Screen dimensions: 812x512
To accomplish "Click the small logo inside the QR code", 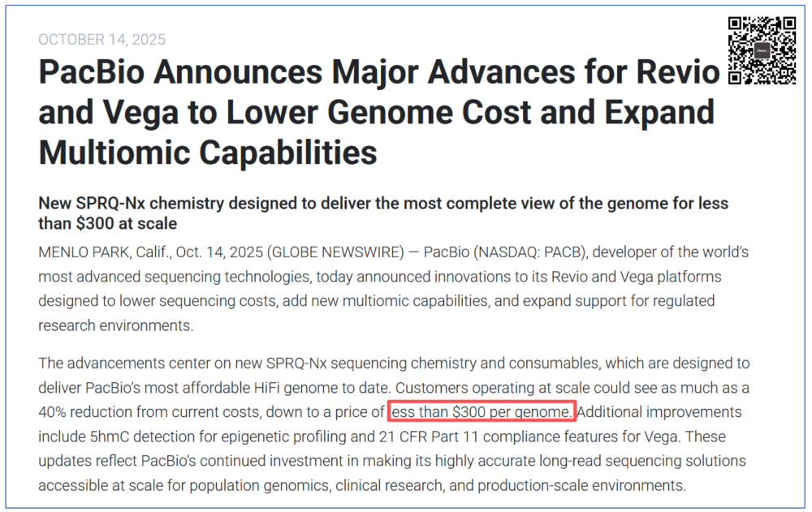I will (x=760, y=50).
